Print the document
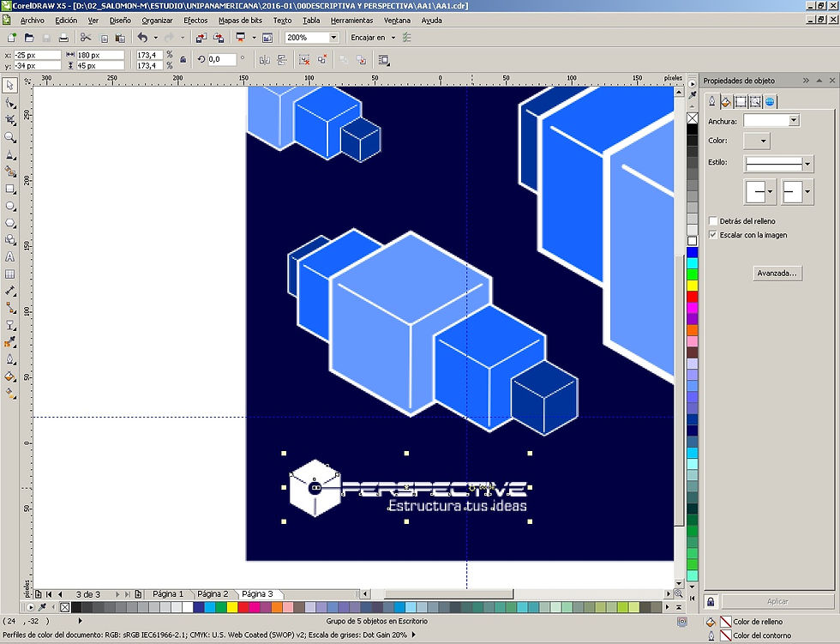840x644 pixels. tap(63, 38)
